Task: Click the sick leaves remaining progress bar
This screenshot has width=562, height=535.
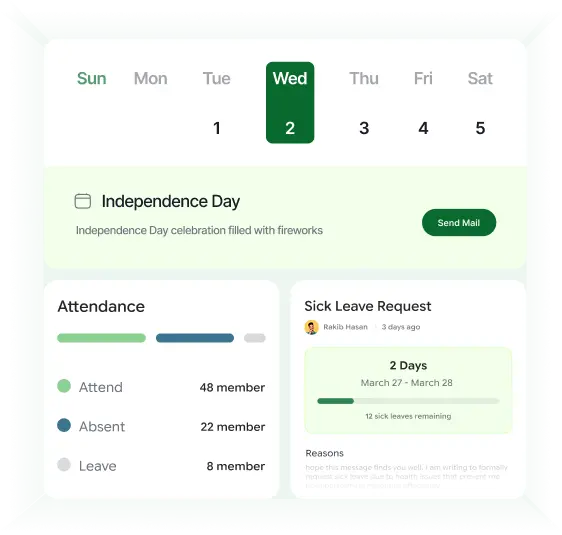Action: tap(408, 401)
